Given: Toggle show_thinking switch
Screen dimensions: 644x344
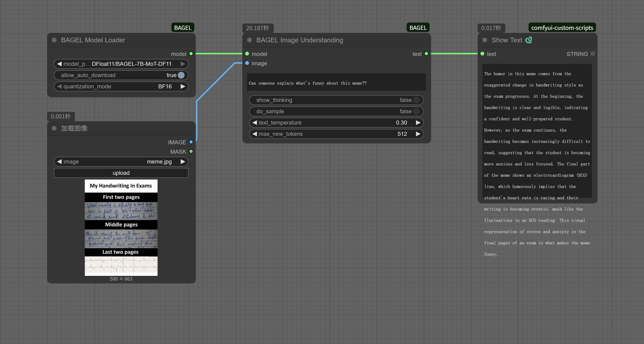Looking at the screenshot, I should pos(416,100).
